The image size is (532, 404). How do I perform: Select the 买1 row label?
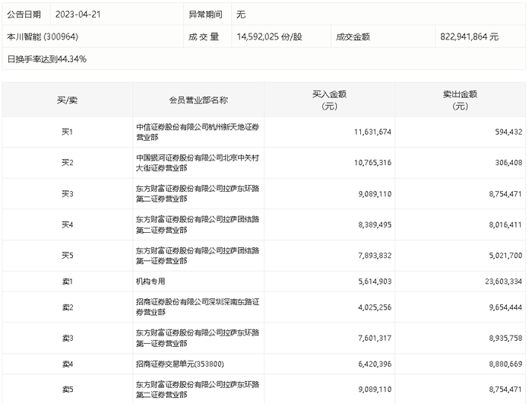pos(67,132)
